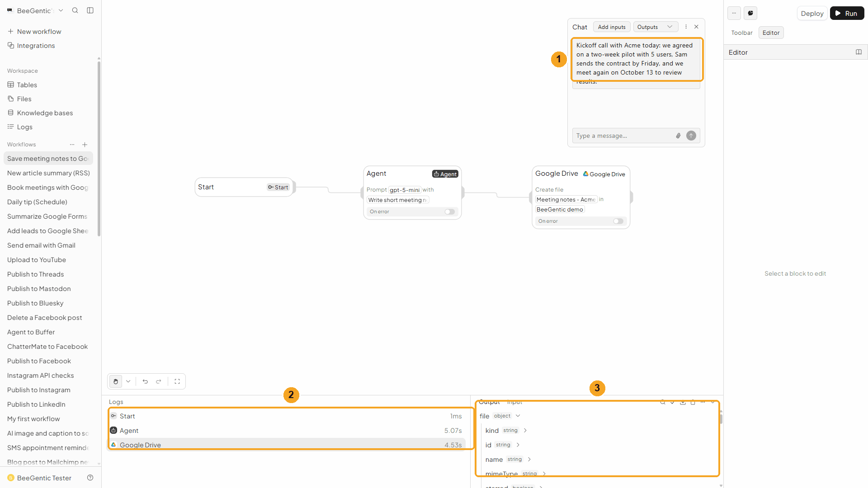Click the undo arrow on canvas toolbar

pyautogui.click(x=145, y=381)
